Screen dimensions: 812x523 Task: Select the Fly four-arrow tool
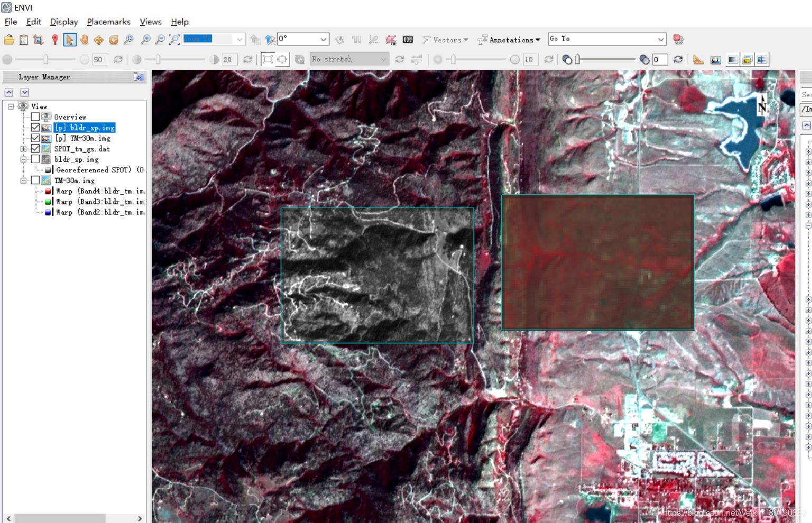pyautogui.click(x=99, y=40)
